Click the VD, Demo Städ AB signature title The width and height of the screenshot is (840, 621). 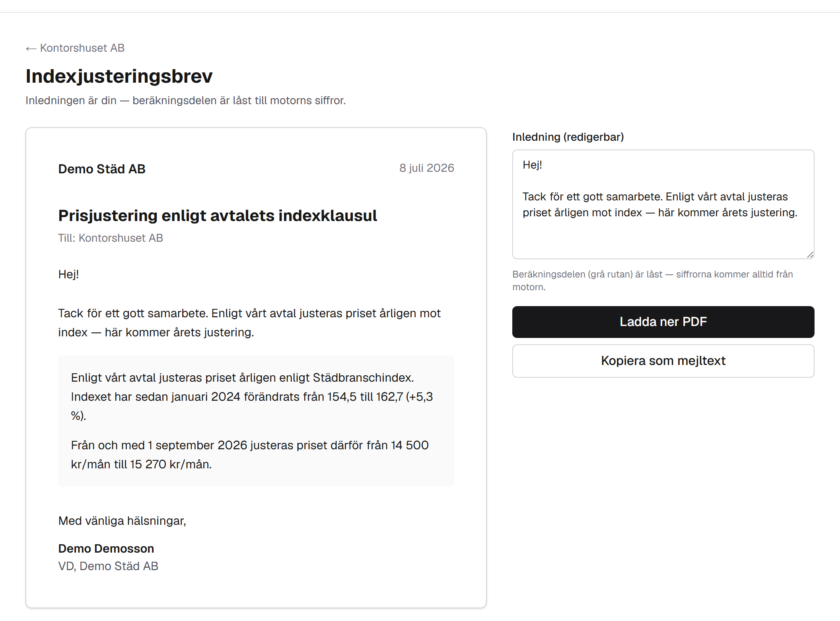pyautogui.click(x=108, y=566)
